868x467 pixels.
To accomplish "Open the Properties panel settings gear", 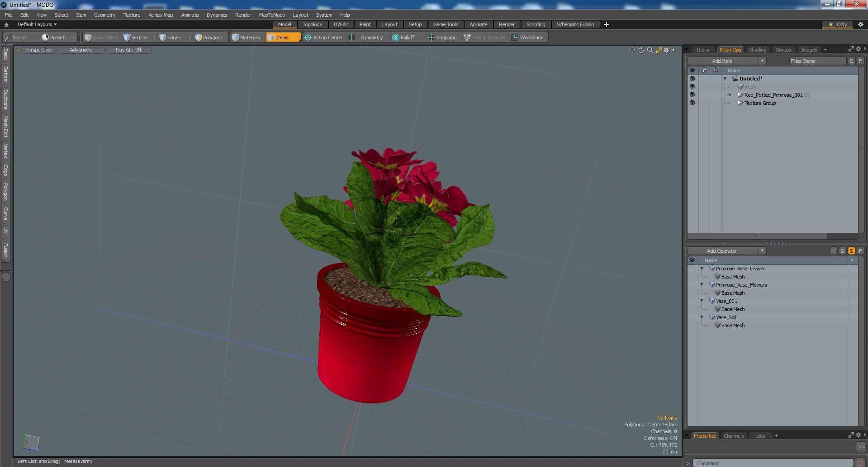I will (x=858, y=435).
